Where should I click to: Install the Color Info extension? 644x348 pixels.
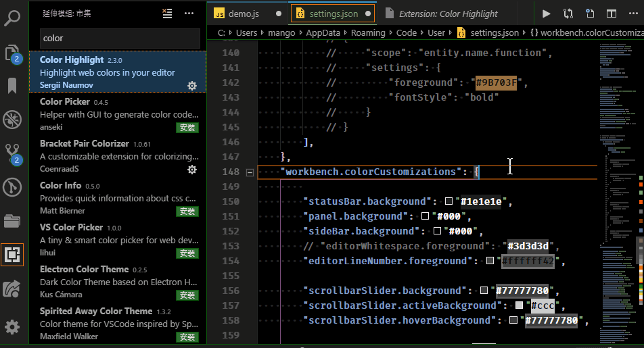pyautogui.click(x=187, y=212)
